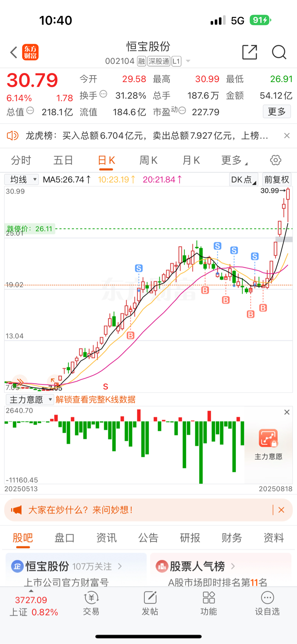This screenshot has height=644, width=297.
Task: Tap the 30.99 high price marker
Action: (272, 191)
